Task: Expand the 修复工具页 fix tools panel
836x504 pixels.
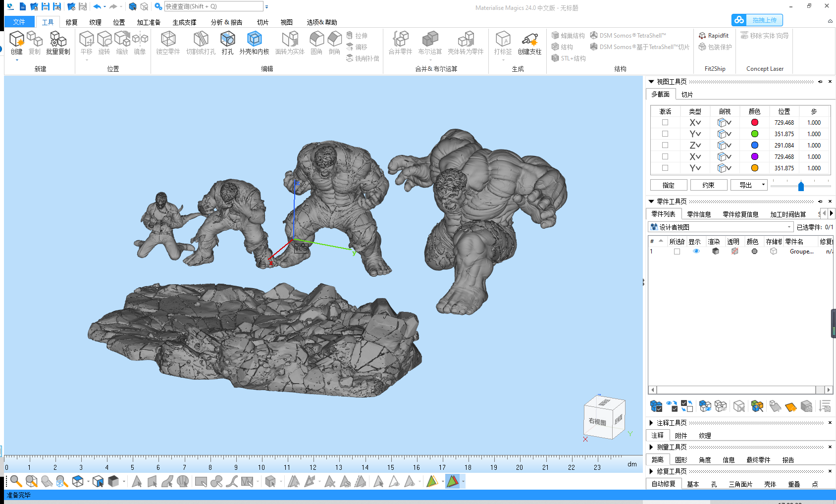Action: pos(651,471)
